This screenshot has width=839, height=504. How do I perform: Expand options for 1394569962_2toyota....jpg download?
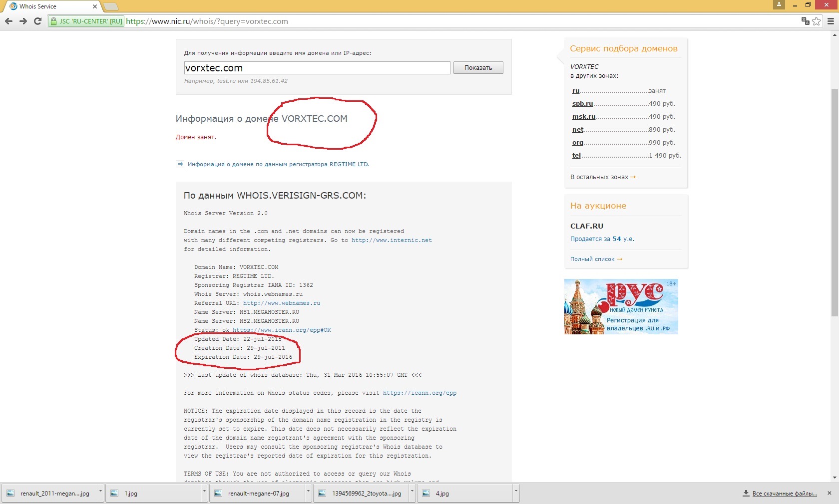[412, 493]
